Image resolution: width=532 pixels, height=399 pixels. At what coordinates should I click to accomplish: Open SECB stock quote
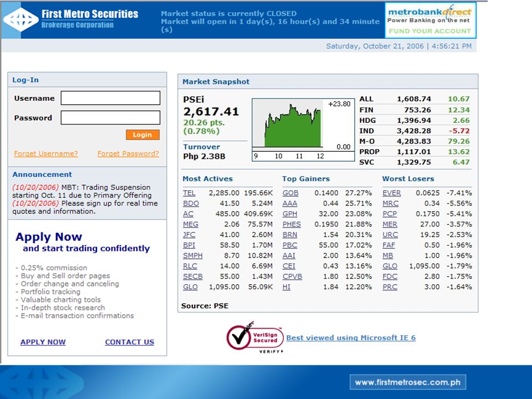click(193, 277)
